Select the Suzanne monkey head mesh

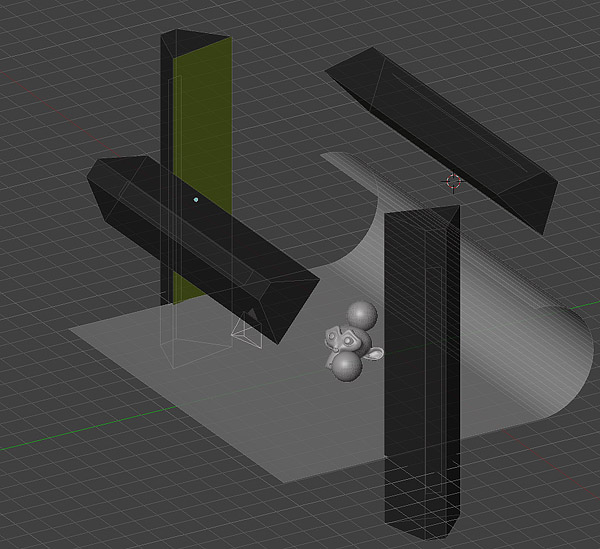pos(350,342)
